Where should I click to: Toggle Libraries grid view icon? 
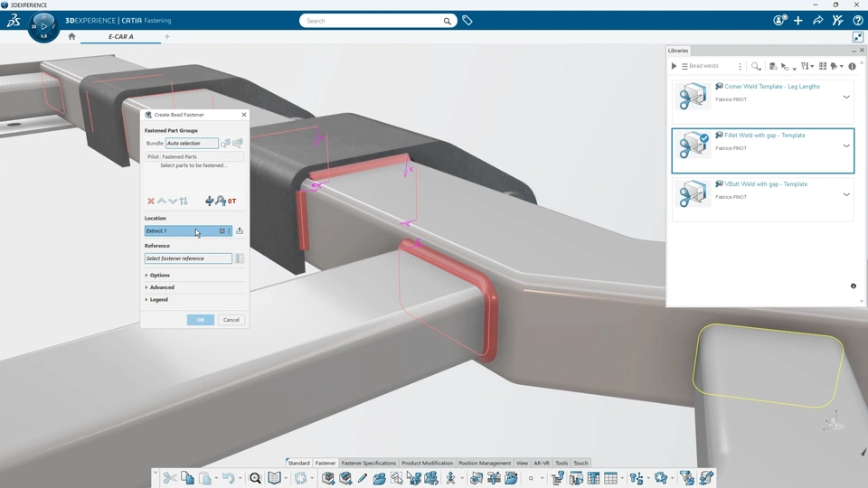pyautogui.click(x=823, y=66)
